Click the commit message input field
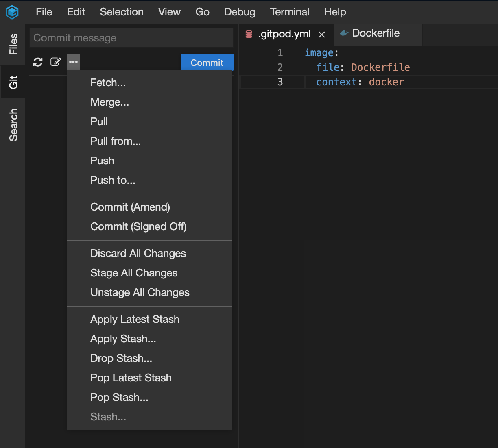 131,38
